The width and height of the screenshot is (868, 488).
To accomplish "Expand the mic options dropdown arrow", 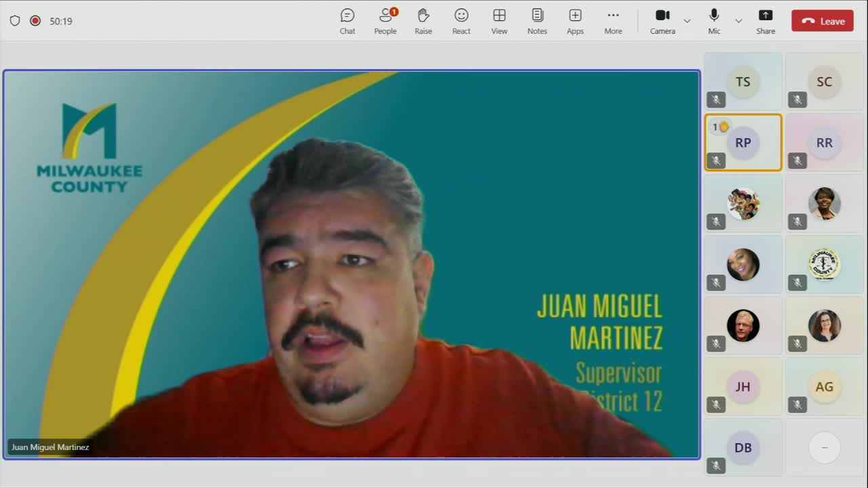I will click(x=738, y=21).
